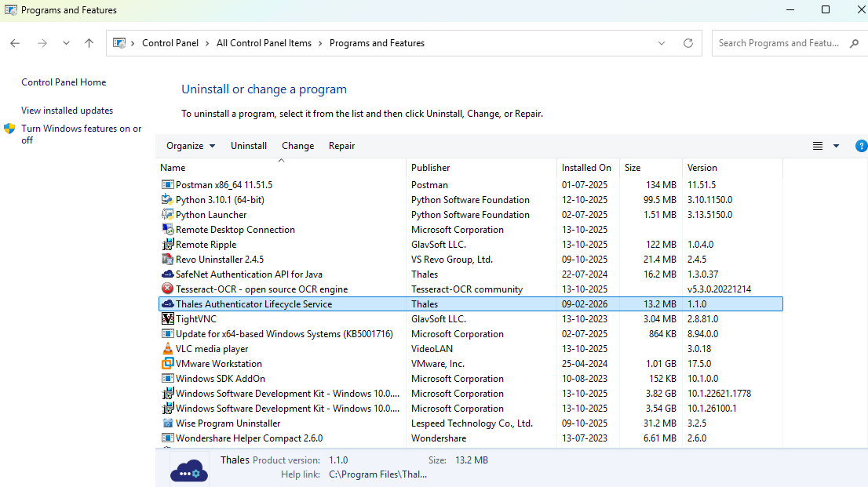
Task: Select the VLC media player icon
Action: click(x=167, y=348)
